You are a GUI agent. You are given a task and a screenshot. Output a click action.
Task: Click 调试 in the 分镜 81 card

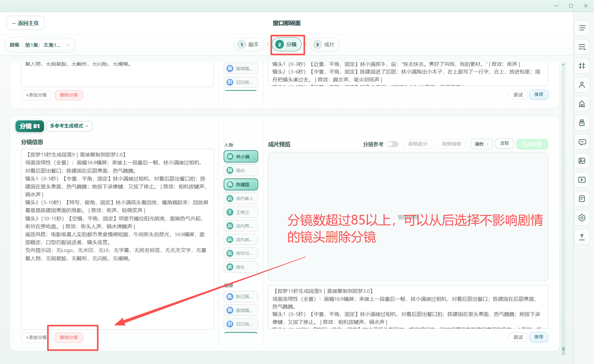518,337
